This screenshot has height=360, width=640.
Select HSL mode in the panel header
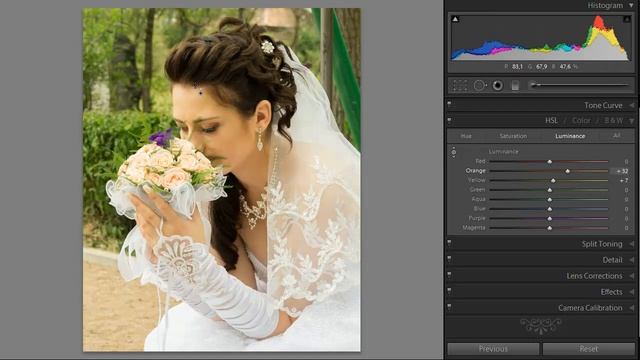pyautogui.click(x=551, y=120)
